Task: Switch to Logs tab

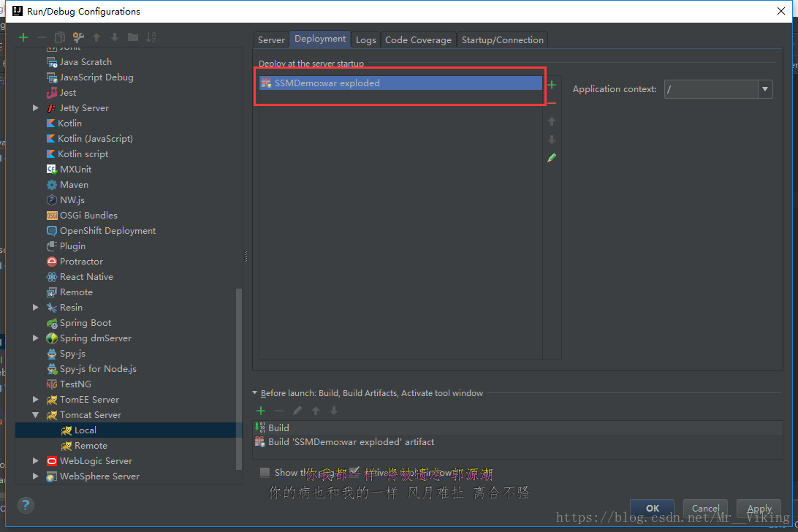Action: (x=366, y=39)
